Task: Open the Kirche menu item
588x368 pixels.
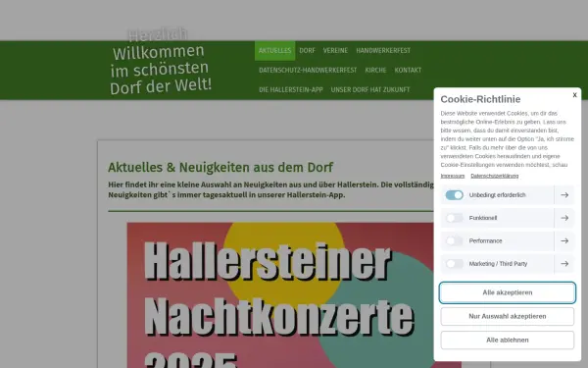Action: [x=375, y=70]
